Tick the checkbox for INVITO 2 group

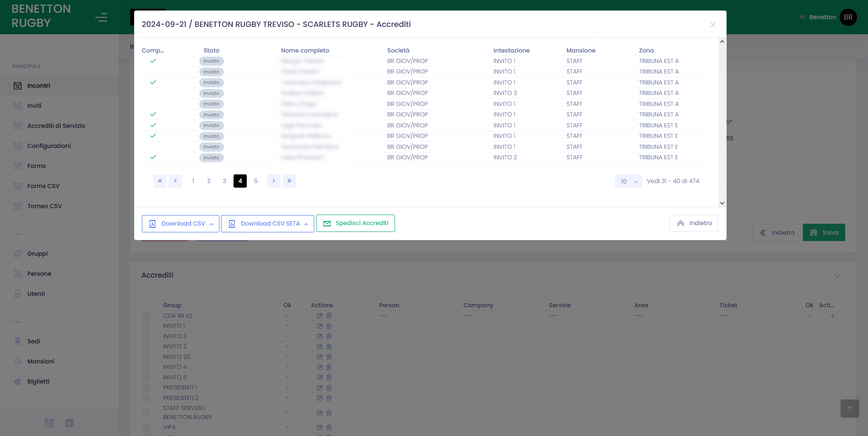click(x=146, y=347)
